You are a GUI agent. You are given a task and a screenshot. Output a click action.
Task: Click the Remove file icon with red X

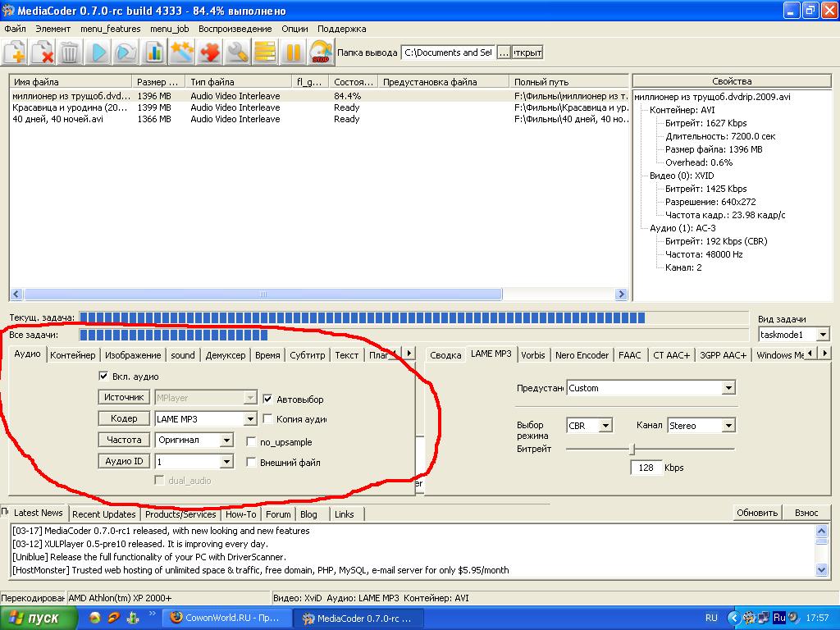43,52
